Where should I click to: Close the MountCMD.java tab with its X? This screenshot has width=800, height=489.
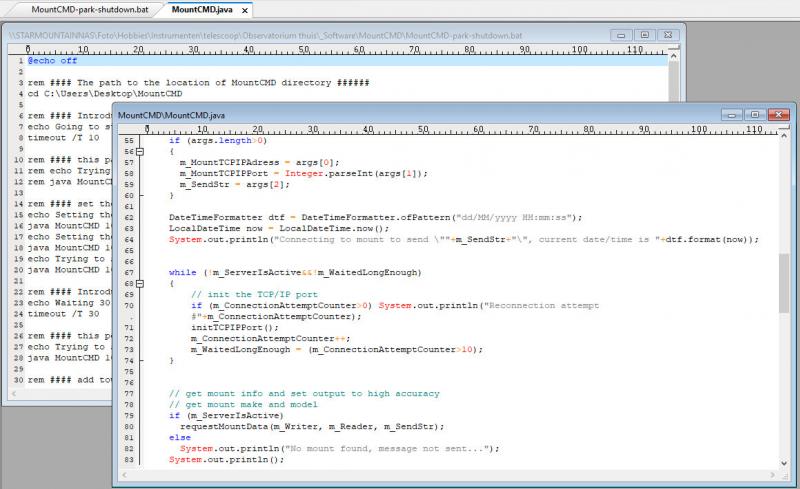(x=244, y=10)
